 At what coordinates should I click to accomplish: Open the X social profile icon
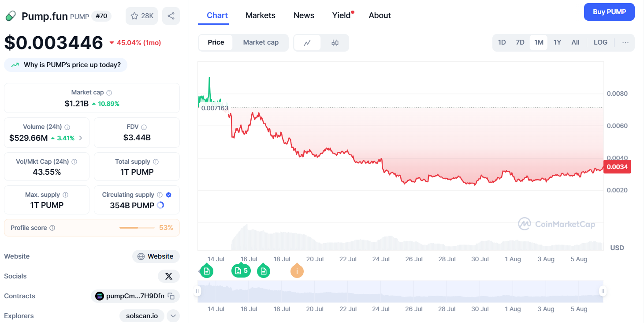(169, 276)
